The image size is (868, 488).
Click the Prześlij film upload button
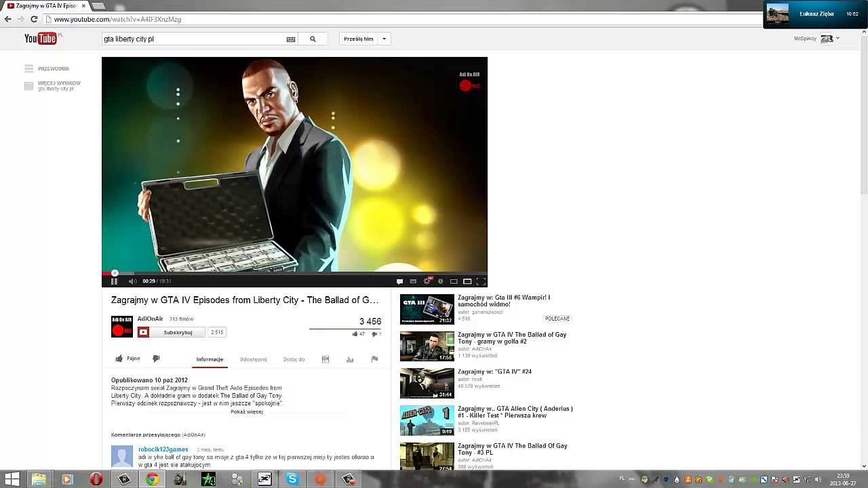(x=358, y=39)
